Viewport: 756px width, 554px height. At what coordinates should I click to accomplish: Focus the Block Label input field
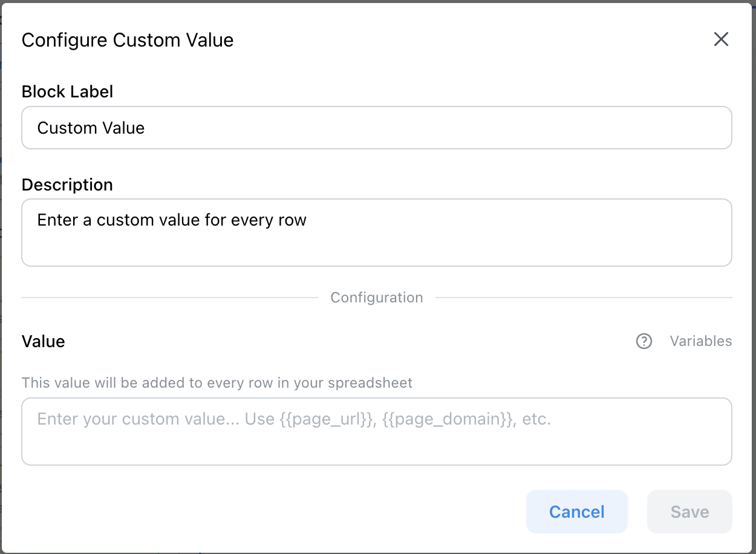coord(376,128)
